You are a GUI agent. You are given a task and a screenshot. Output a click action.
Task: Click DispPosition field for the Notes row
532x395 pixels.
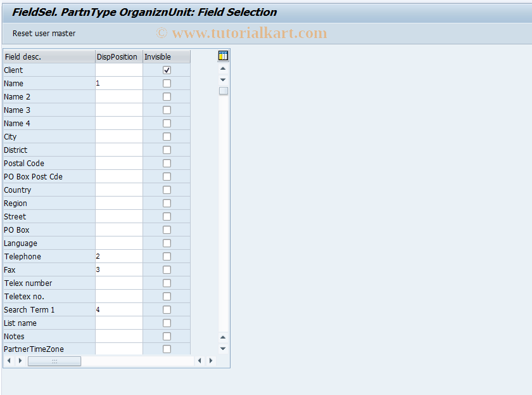point(119,336)
